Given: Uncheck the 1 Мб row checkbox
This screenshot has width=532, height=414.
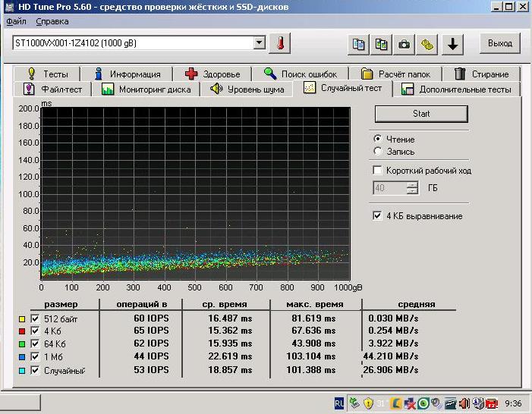Looking at the screenshot, I should click(x=34, y=356).
